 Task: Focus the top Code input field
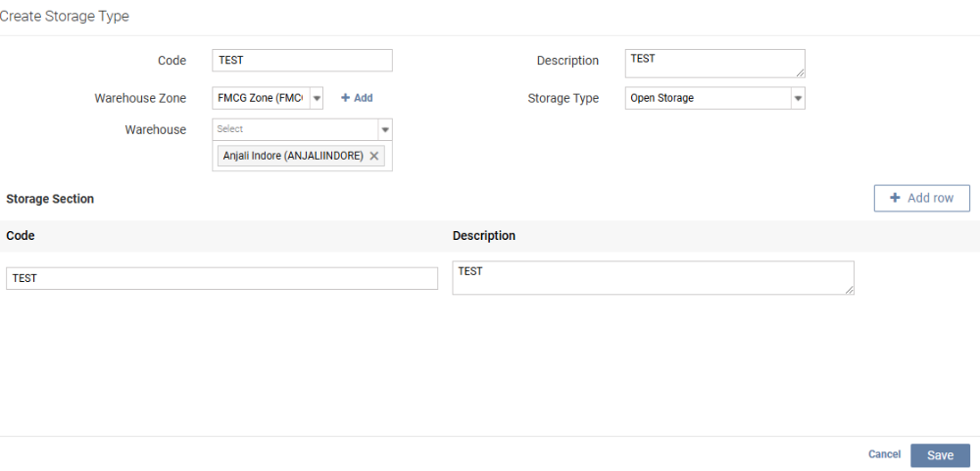(x=302, y=61)
